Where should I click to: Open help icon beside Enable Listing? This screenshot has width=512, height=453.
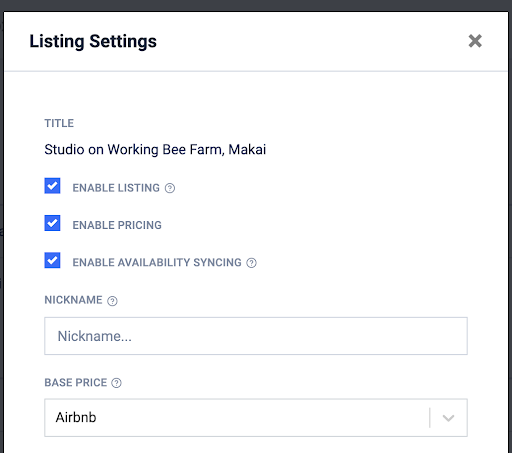pyautogui.click(x=170, y=188)
